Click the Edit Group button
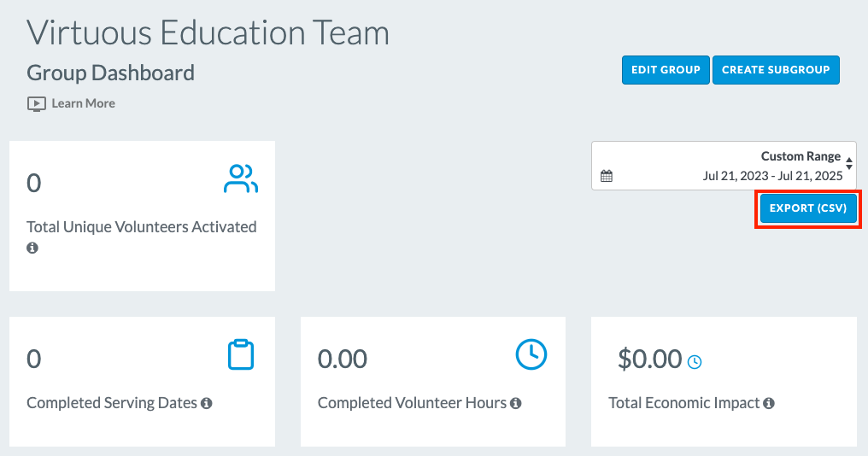This screenshot has width=868, height=456. 666,70
